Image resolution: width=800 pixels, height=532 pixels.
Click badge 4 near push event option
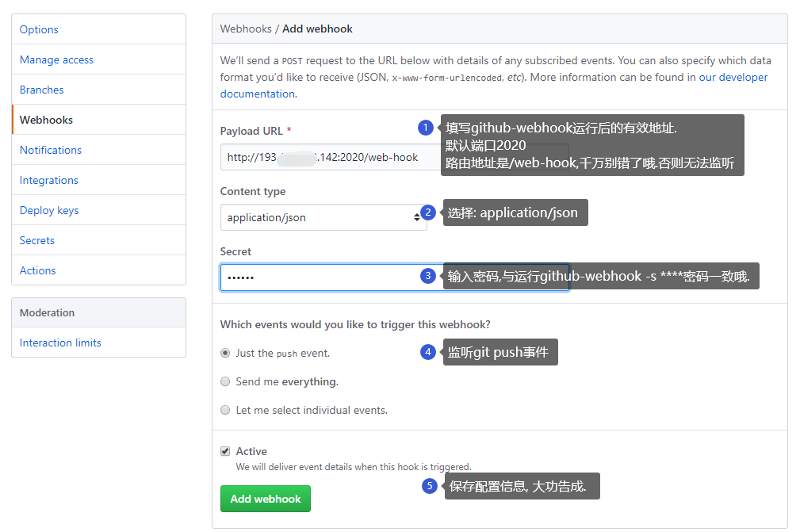click(428, 351)
